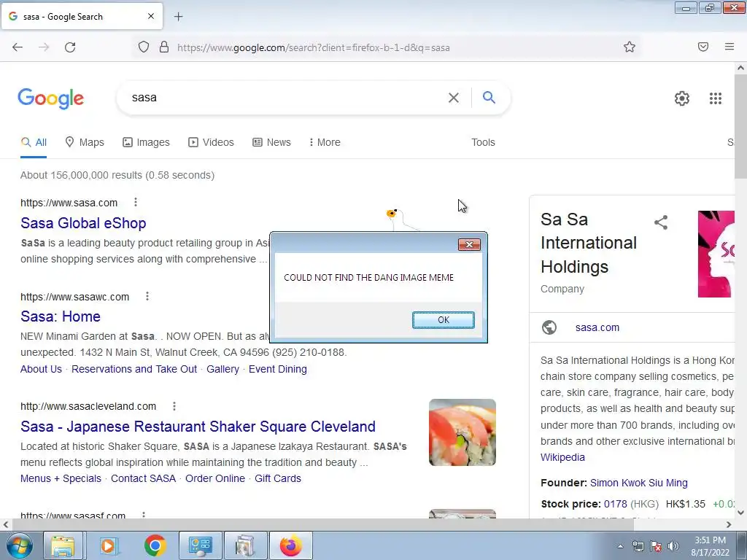The height and width of the screenshot is (560, 747).
Task: Close the 'sasa - Google Search' tab
Action: click(x=151, y=16)
